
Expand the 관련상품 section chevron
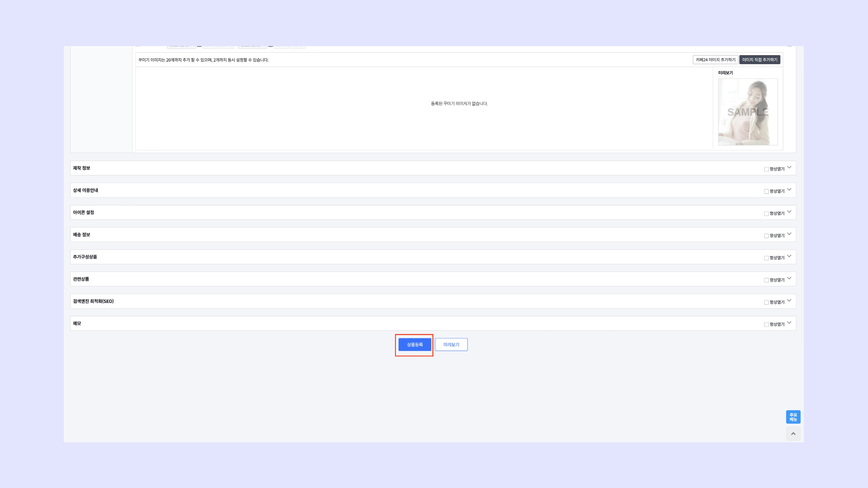pyautogui.click(x=789, y=279)
